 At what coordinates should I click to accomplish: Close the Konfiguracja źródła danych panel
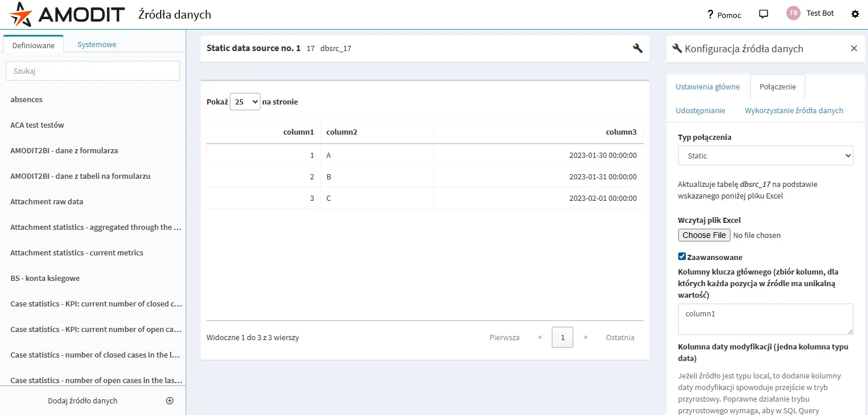point(853,48)
